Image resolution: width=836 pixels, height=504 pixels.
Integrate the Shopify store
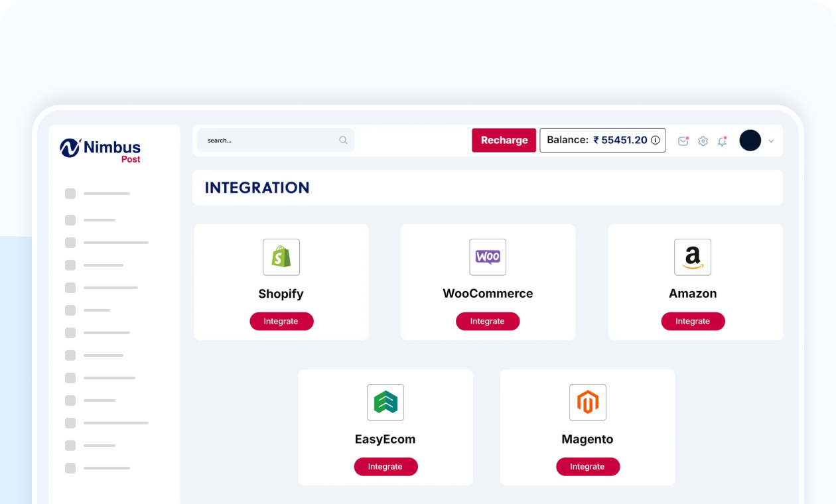coord(281,321)
